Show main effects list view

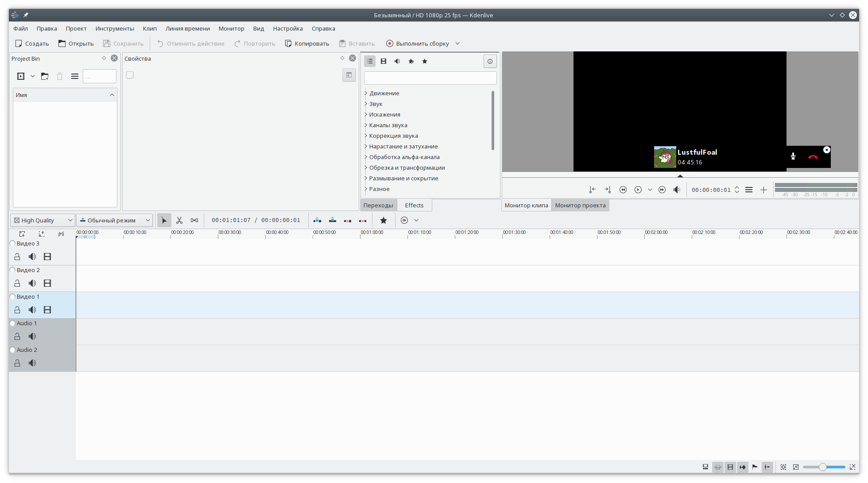pos(370,61)
